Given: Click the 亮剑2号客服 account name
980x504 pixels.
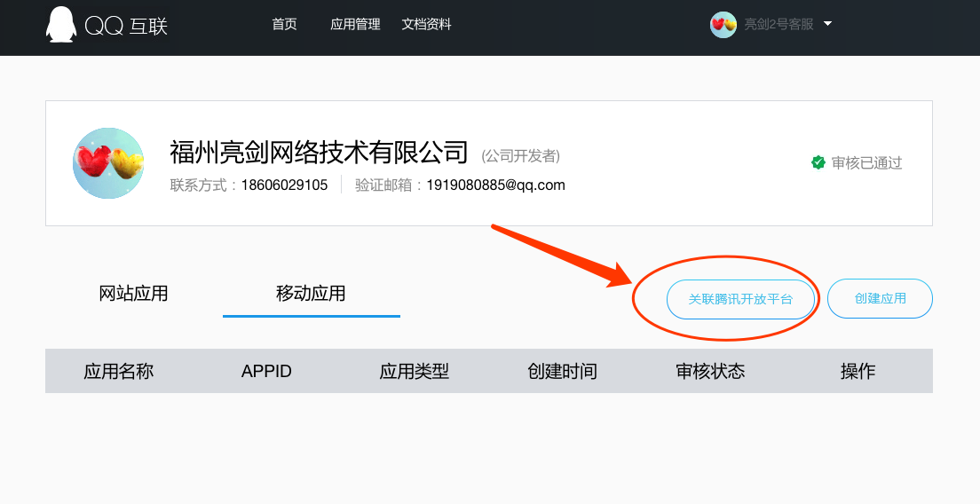Looking at the screenshot, I should point(778,24).
